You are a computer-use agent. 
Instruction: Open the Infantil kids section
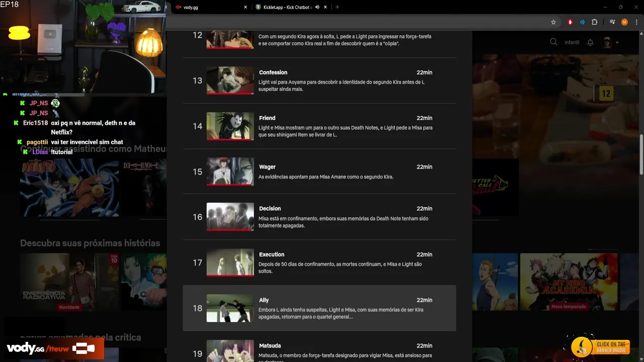572,42
